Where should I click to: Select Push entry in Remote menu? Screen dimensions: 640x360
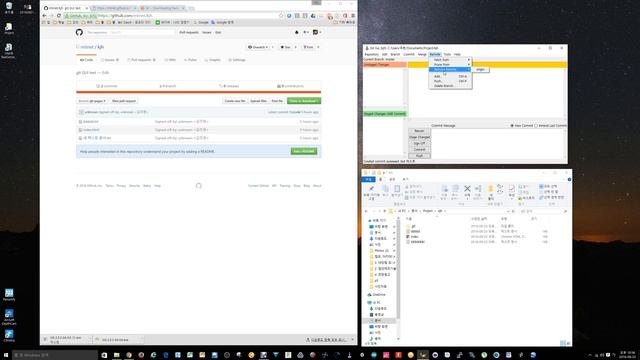tap(450, 81)
